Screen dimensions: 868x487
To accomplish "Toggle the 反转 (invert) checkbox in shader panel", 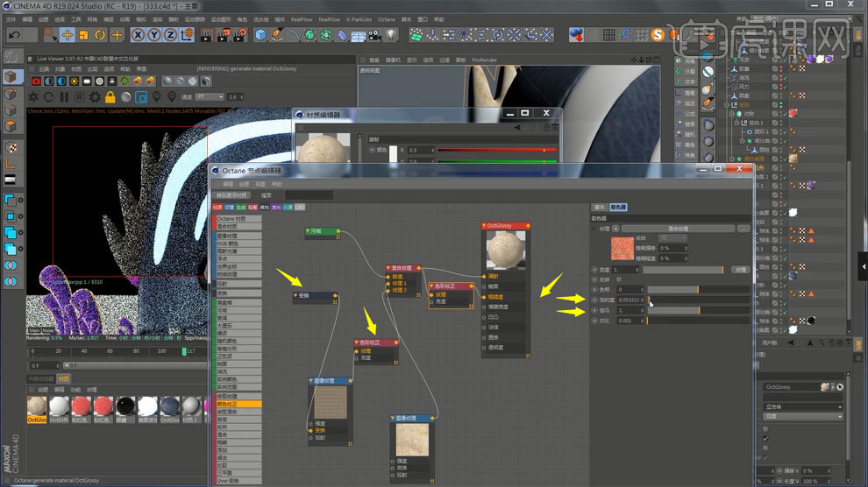I will click(x=619, y=279).
